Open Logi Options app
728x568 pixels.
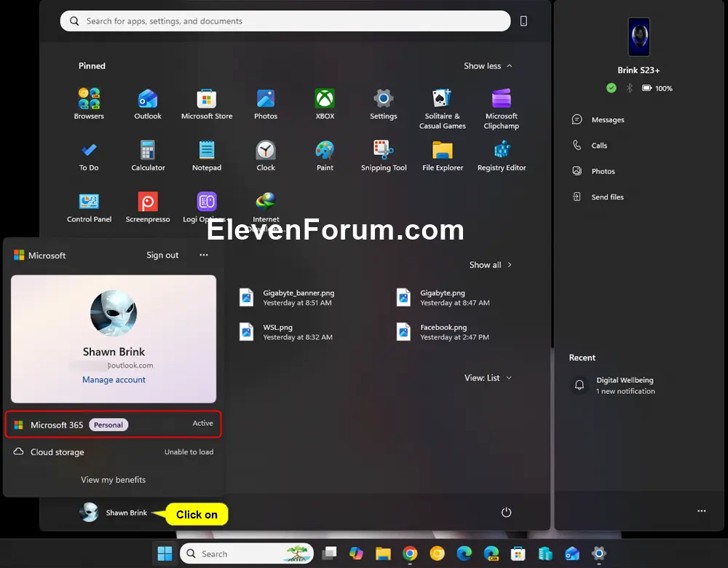tap(207, 207)
